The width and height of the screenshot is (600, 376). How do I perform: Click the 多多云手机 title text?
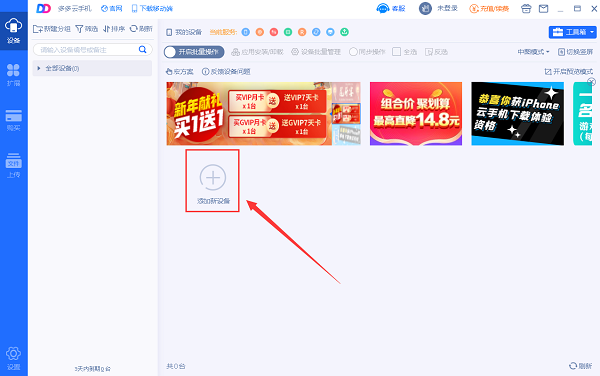[75, 8]
